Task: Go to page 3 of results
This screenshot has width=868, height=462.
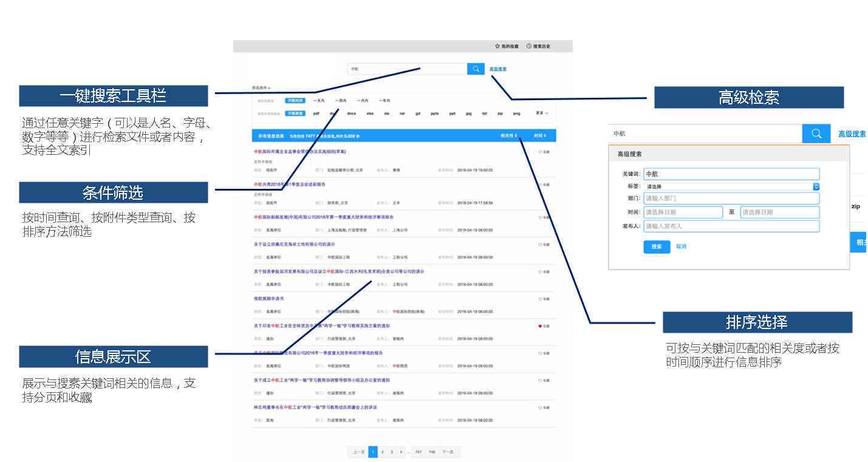Action: [x=392, y=452]
